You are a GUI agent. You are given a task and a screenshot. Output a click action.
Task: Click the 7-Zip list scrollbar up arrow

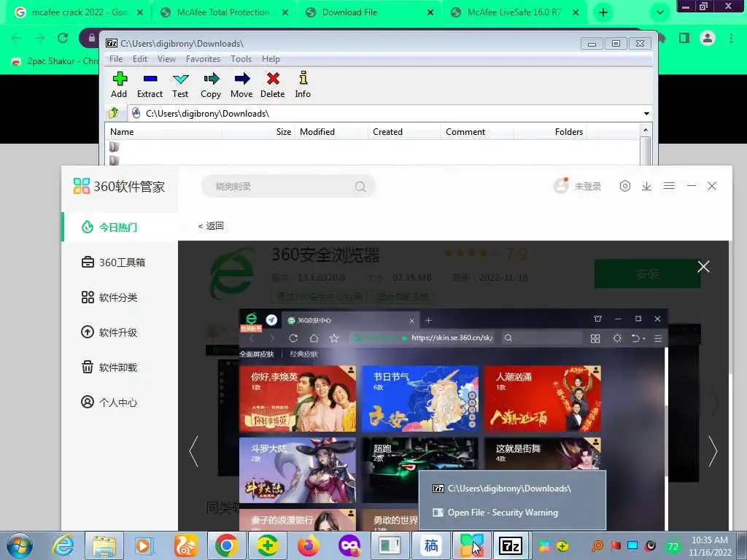[x=646, y=130]
